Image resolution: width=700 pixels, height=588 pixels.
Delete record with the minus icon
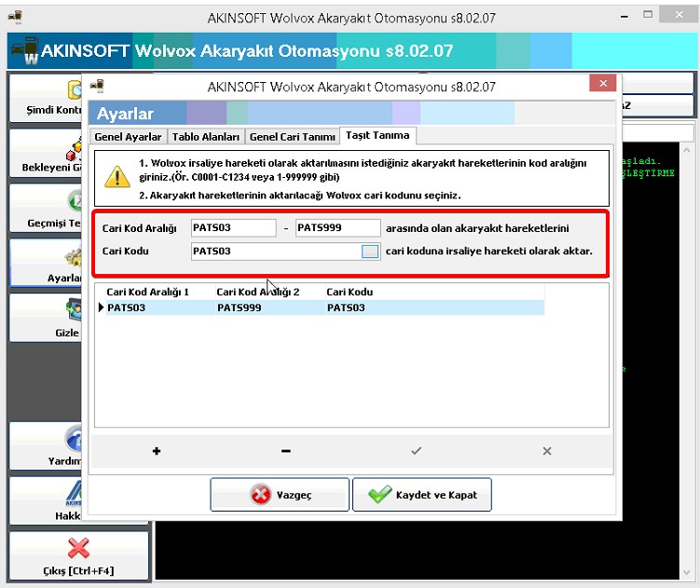click(x=286, y=451)
